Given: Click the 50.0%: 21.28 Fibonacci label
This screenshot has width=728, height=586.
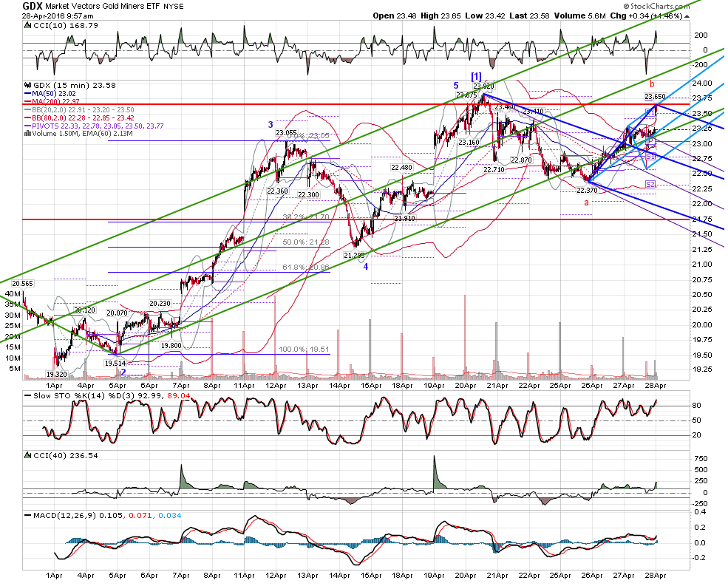Looking at the screenshot, I should tap(306, 242).
